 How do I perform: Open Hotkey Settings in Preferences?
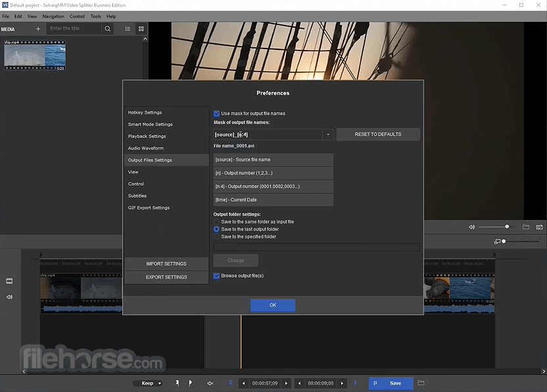coord(167,112)
